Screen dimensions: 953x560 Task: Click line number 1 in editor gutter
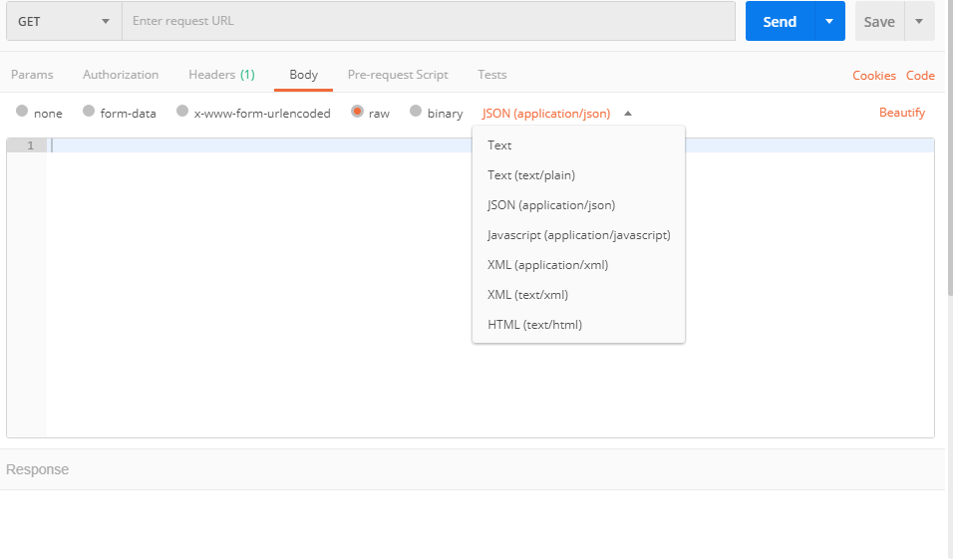[x=30, y=145]
